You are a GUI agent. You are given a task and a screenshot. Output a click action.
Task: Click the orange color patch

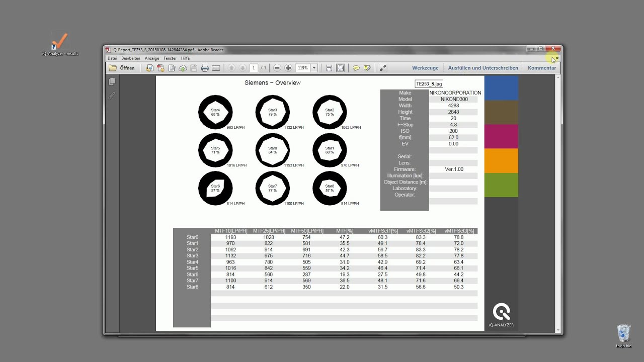coord(501,160)
